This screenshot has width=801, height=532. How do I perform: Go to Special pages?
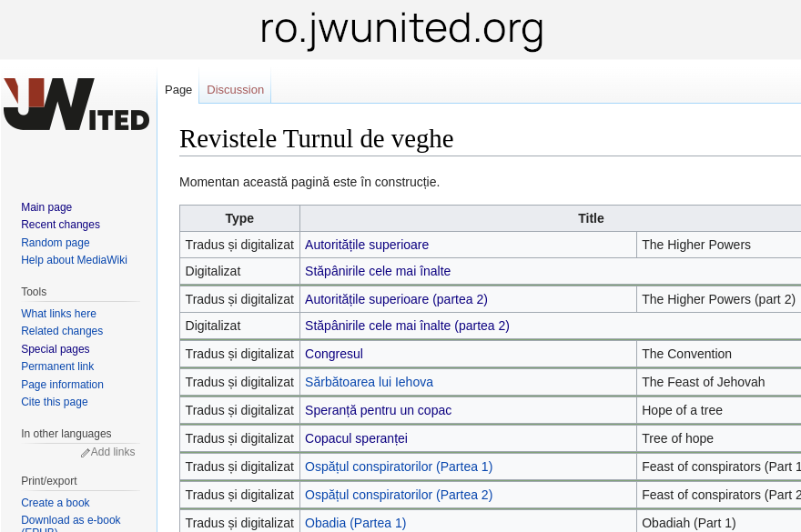[56, 349]
